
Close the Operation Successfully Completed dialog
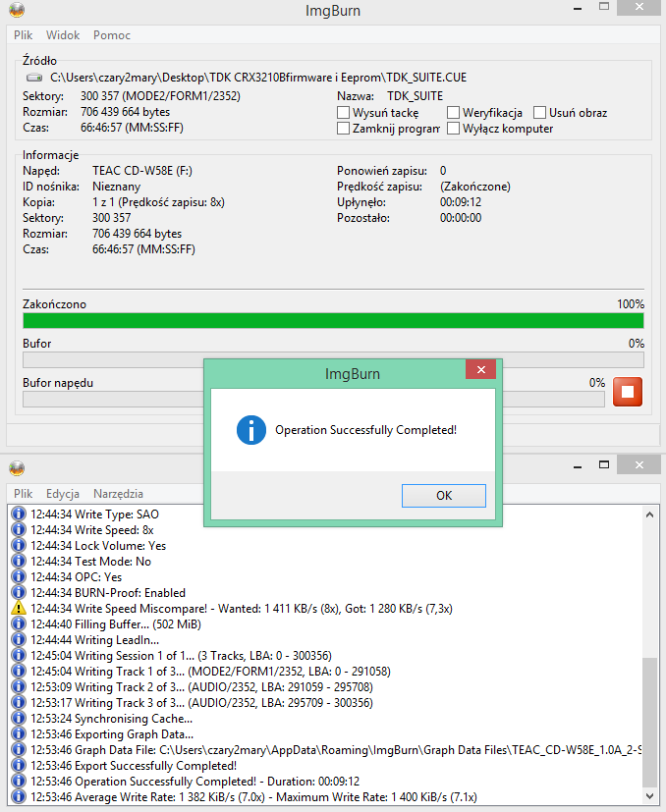pos(481,369)
